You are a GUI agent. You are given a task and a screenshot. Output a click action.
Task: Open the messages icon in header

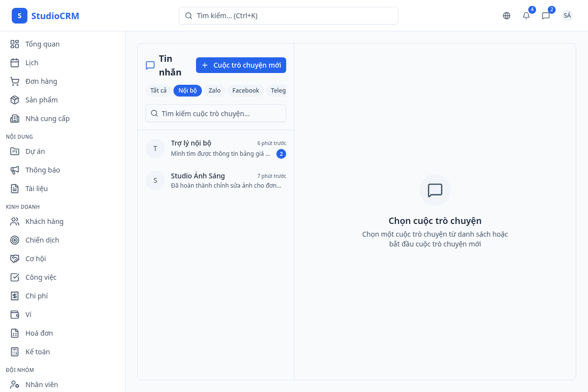[546, 16]
